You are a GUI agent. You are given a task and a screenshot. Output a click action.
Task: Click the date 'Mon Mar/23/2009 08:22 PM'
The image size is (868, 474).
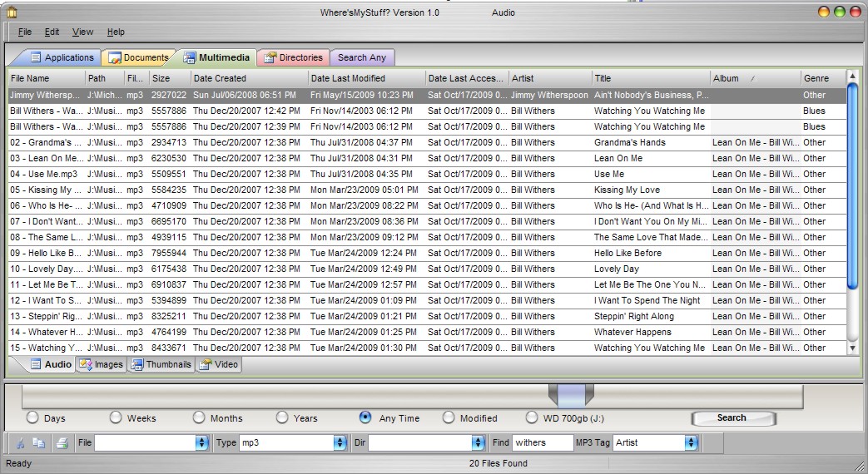point(365,205)
